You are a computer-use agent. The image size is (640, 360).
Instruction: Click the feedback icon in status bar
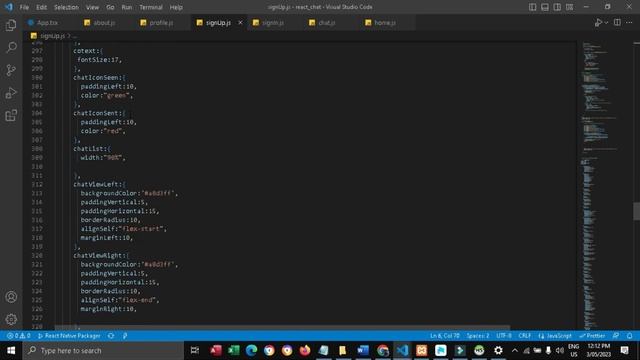(616, 336)
